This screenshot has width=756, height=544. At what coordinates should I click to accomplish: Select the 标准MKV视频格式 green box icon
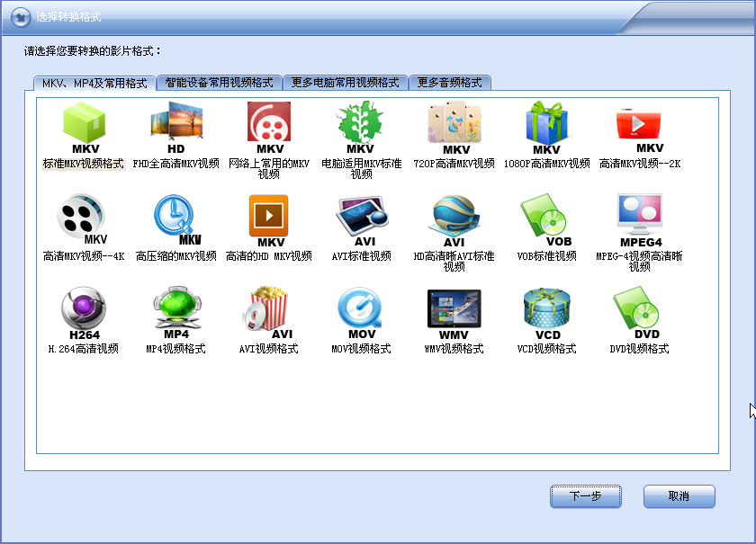coord(84,128)
